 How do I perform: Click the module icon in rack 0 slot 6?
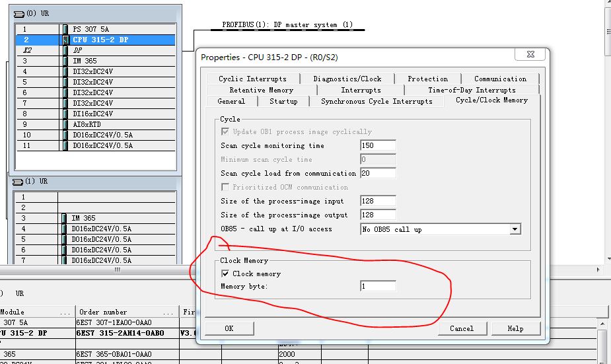pos(65,92)
